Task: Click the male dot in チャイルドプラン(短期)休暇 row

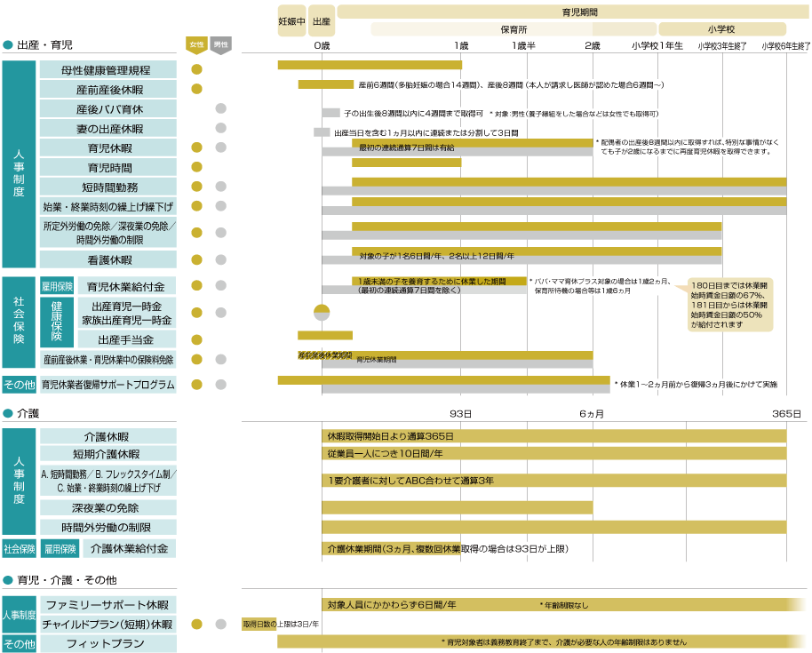Action: 220,624
